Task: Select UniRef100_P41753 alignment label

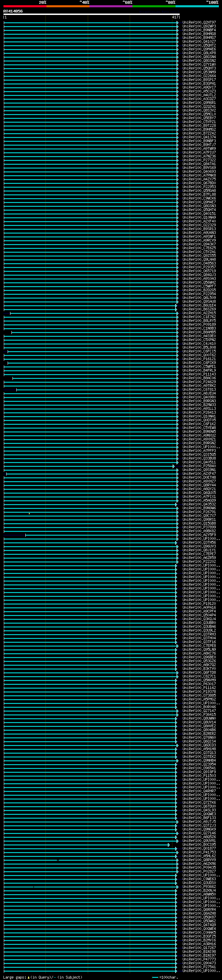Action: click(199, 852)
